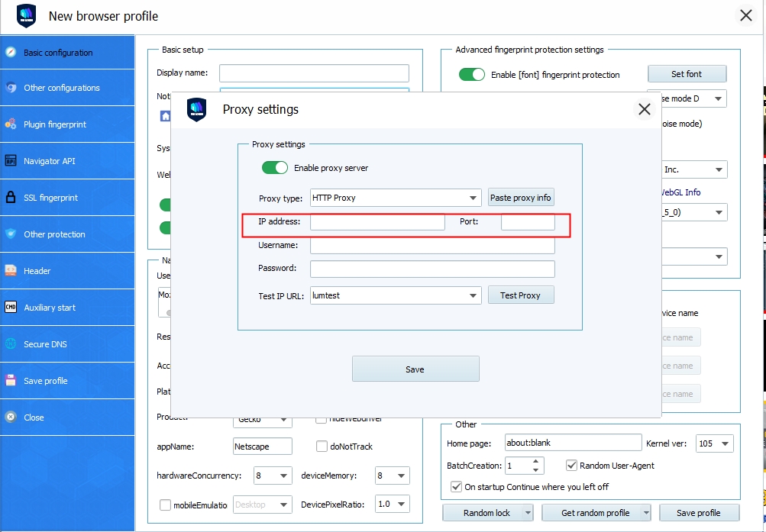766x532 pixels.
Task: Click the Auxiliary start CMD icon
Action: point(11,308)
